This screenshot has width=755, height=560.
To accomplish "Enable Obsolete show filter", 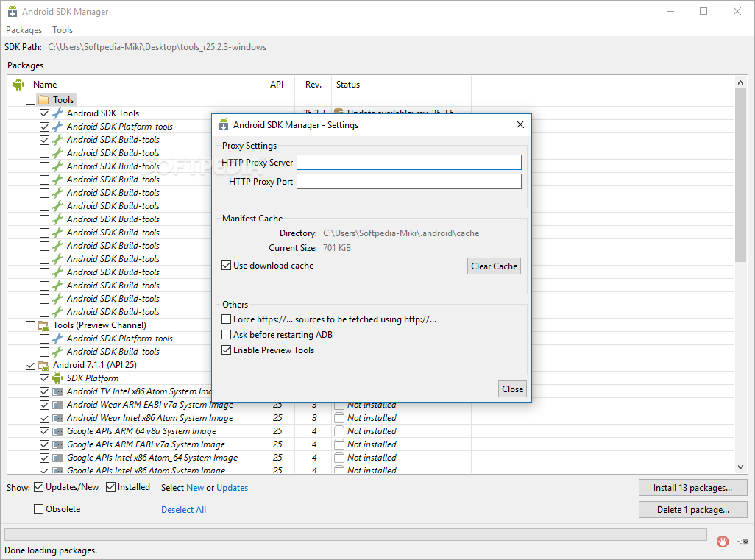I will point(38,509).
